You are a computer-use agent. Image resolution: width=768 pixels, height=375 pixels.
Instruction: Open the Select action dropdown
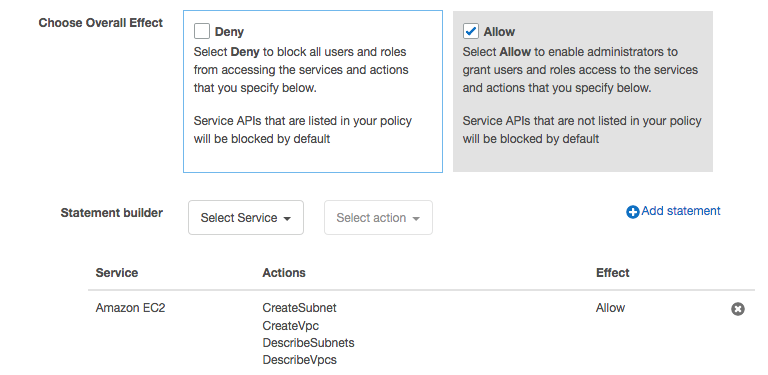pos(378,217)
